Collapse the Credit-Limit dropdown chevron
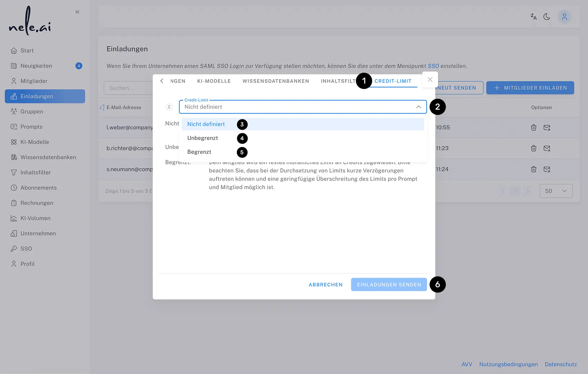The height and width of the screenshot is (374, 588). click(419, 107)
